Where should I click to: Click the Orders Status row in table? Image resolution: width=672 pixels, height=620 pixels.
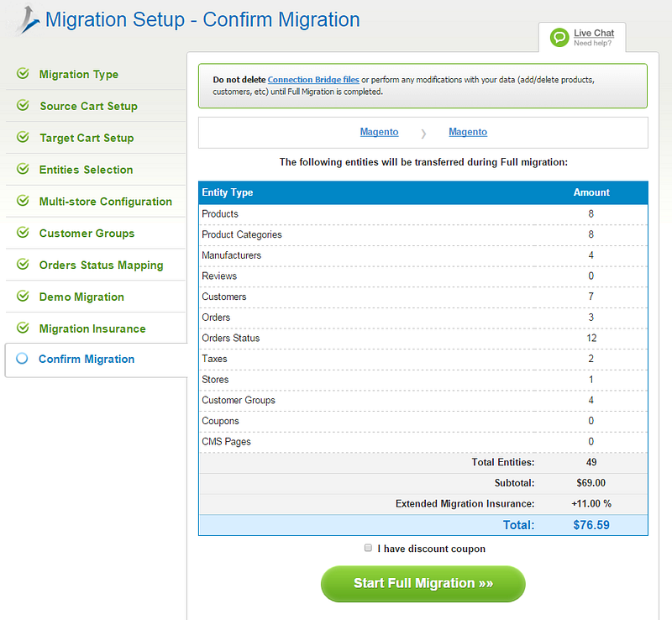[423, 339]
